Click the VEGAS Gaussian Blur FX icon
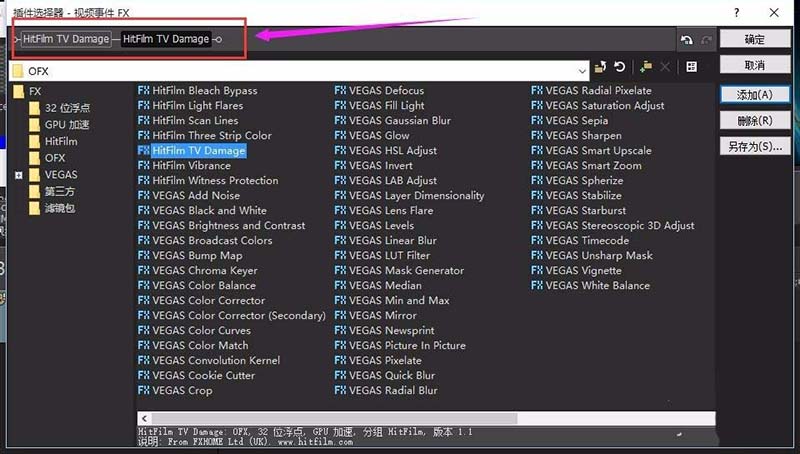The width and height of the screenshot is (800, 454). point(341,121)
